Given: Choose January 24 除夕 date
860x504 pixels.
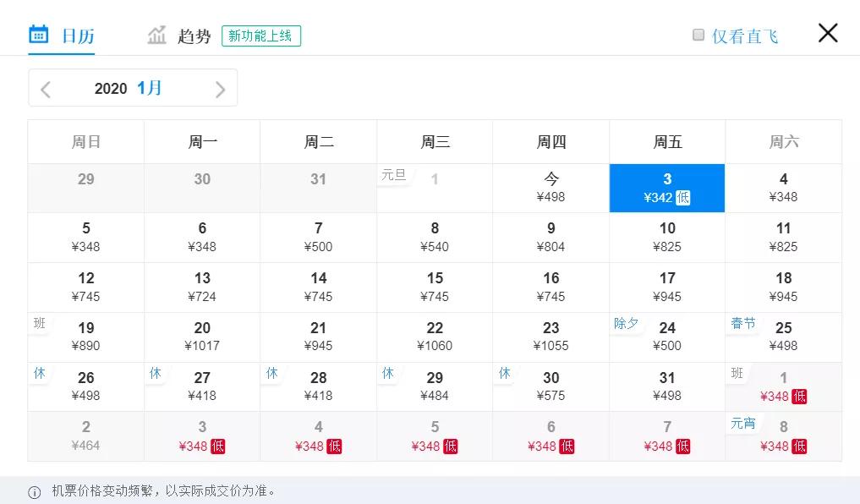Looking at the screenshot, I should tap(667, 337).
